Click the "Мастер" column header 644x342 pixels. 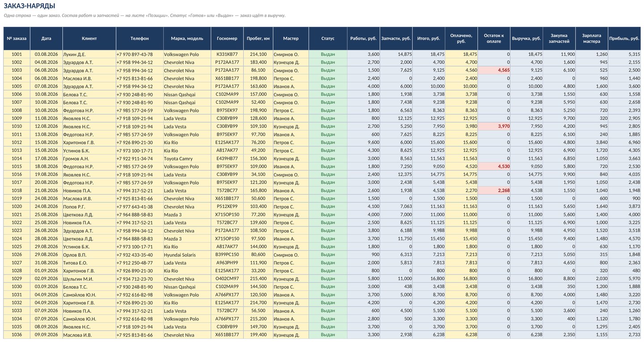tap(291, 38)
